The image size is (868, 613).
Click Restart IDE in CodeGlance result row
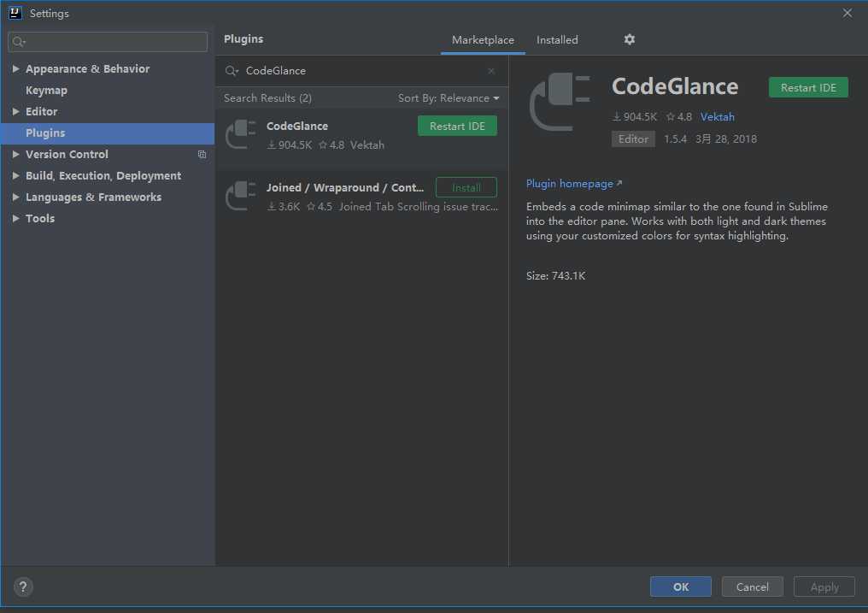457,126
